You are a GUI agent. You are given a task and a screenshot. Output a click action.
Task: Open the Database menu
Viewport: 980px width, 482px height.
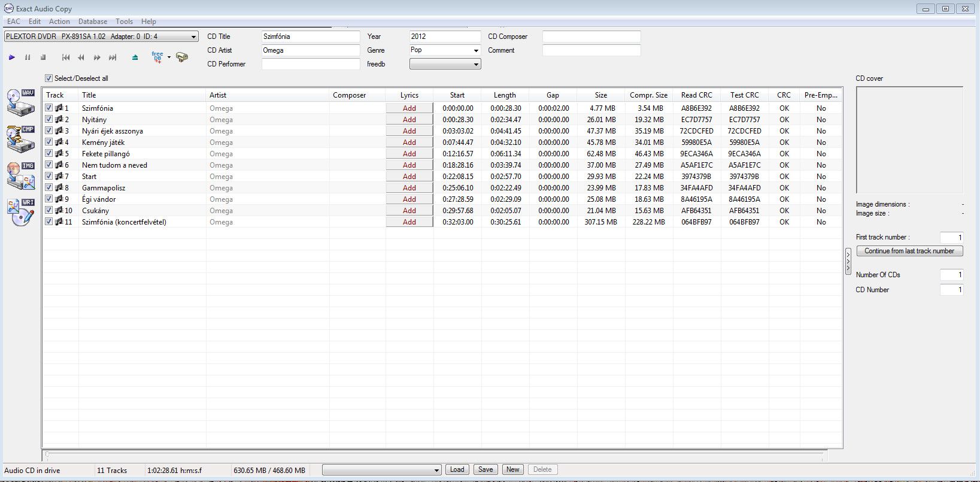point(93,22)
